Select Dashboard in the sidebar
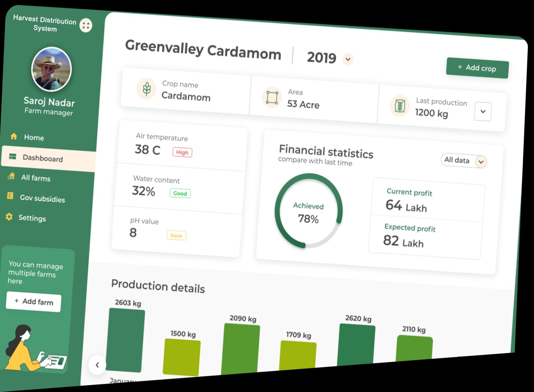This screenshot has width=534, height=392. click(x=43, y=159)
